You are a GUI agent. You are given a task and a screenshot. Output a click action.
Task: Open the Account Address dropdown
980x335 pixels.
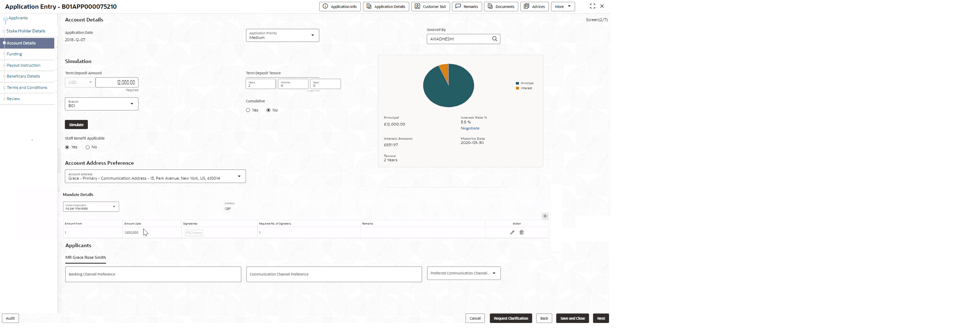coord(155,177)
